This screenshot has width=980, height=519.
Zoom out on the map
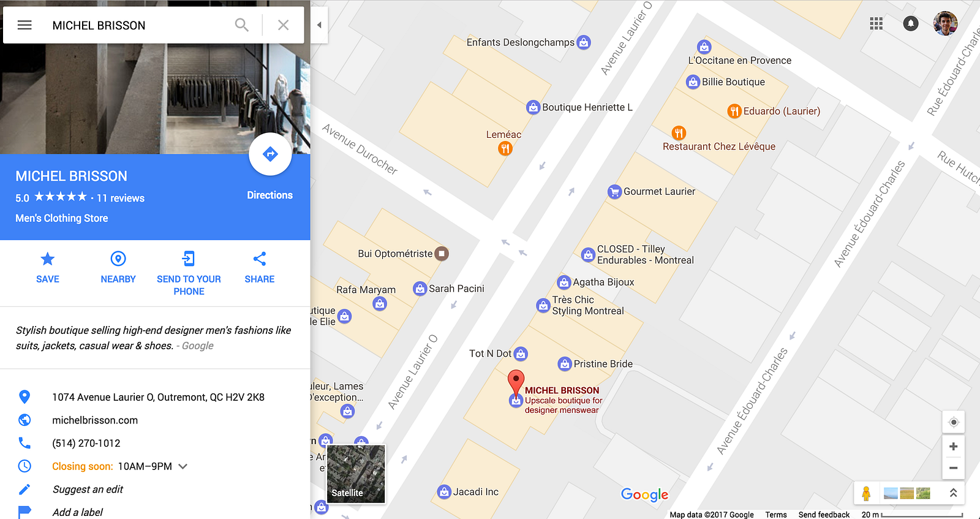point(953,468)
